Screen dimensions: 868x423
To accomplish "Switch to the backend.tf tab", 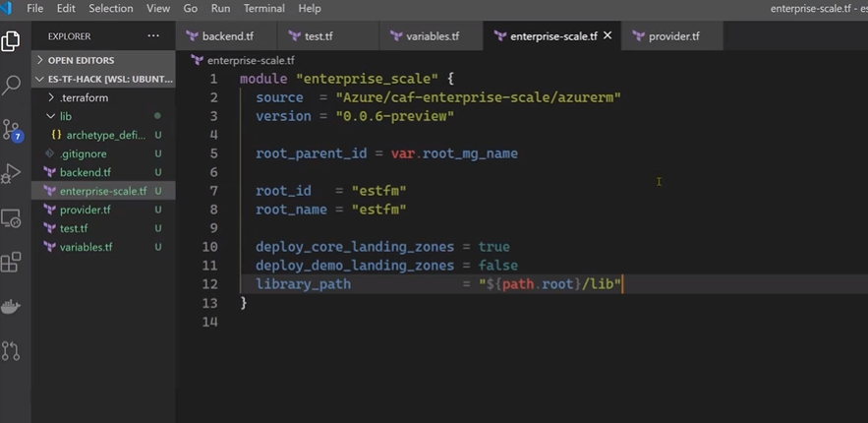I will [228, 36].
